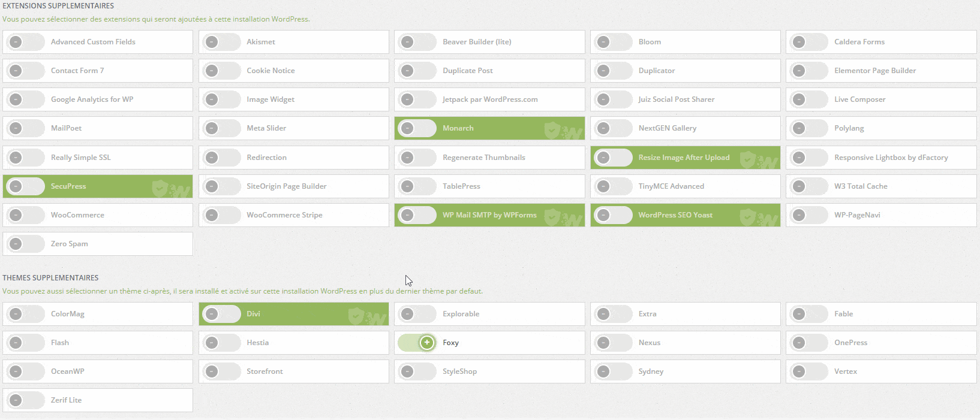Toggle the Zero Spam switch

25,244
